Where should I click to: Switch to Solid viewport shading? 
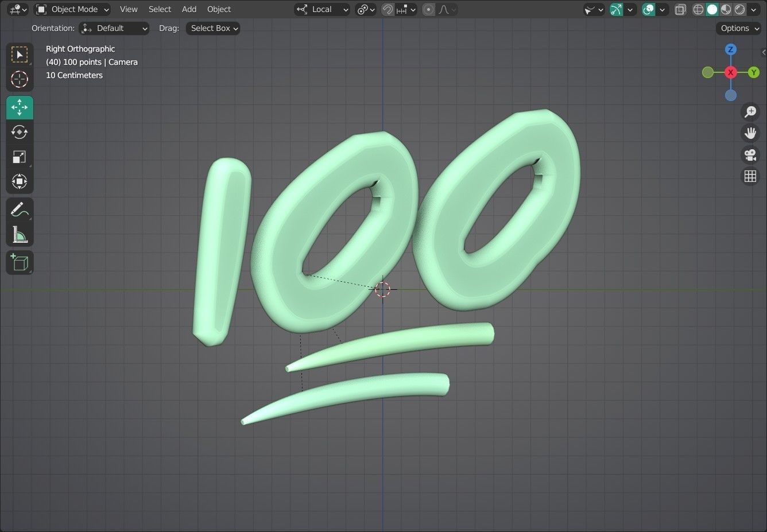(712, 9)
